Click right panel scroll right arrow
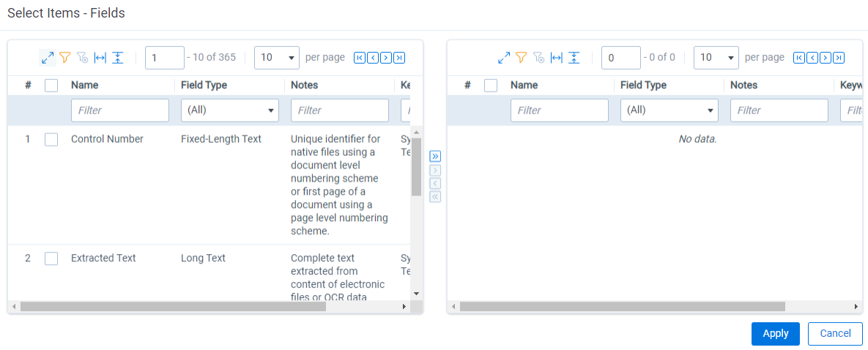The height and width of the screenshot is (350, 868). click(x=856, y=306)
